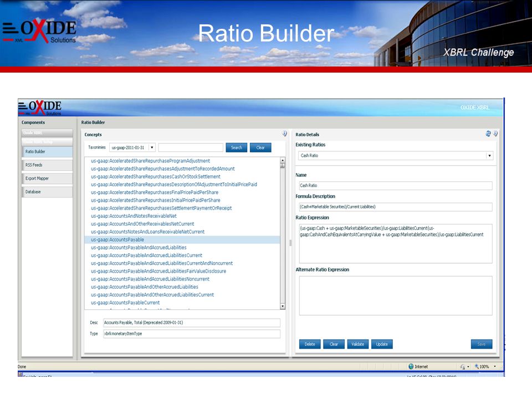Select us-gaap:AccountsPayableAndAccruedLiabilitiesCurrentAndNoncurrent concept
Viewport: 532px width, 399px height.
162,263
